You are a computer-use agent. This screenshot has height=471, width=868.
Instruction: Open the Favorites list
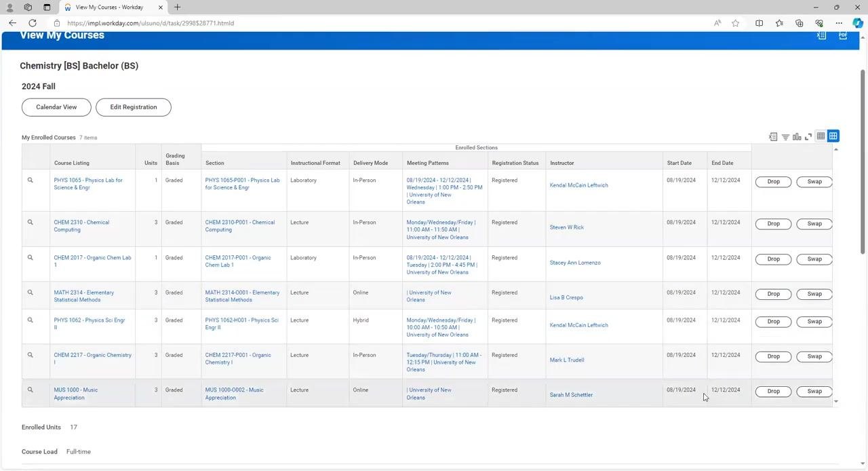click(779, 23)
